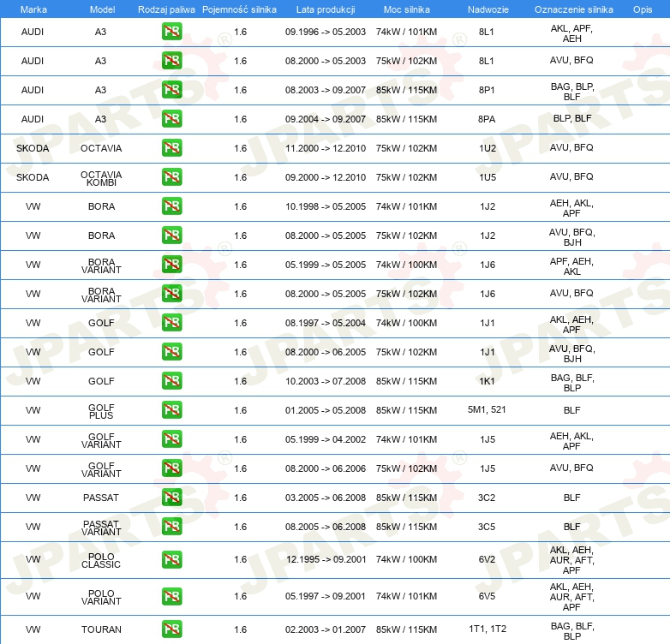Click the body code 3C2
Image resolution: width=670 pixels, height=644 pixels.
click(487, 498)
